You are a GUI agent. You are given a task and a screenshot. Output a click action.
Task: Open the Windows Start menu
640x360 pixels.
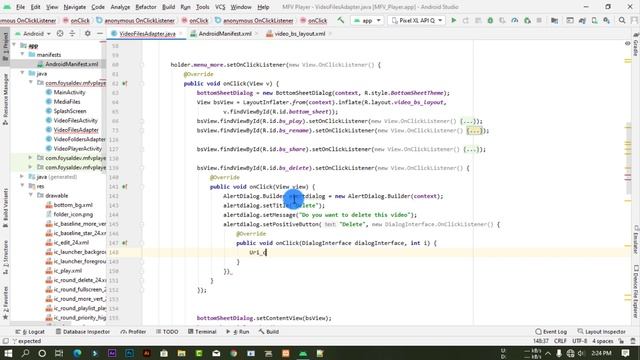(x=8, y=353)
